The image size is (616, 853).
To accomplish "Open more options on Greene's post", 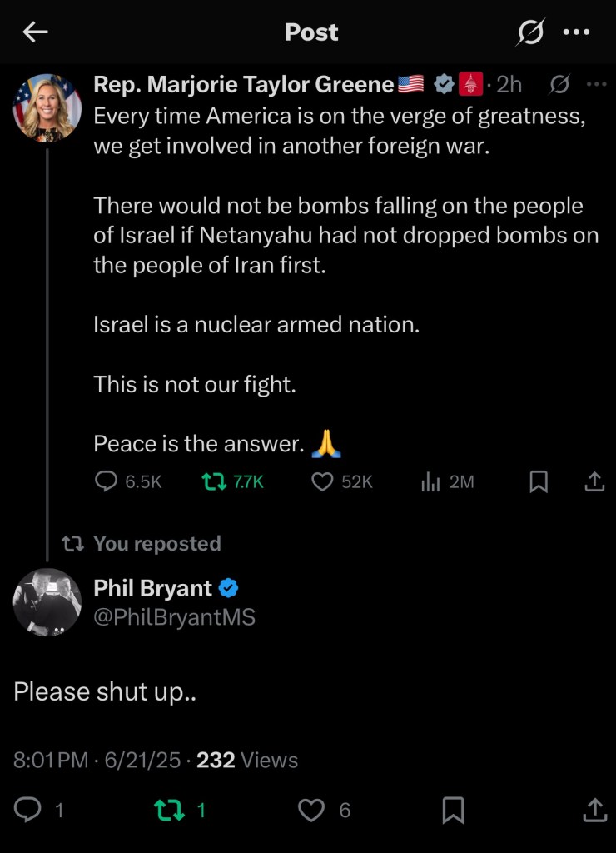I will coord(597,84).
